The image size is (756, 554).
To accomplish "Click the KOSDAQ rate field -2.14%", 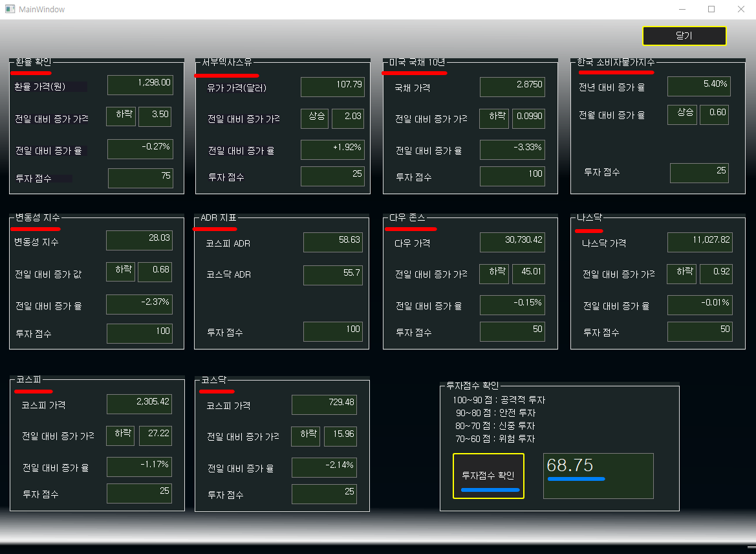I will tap(324, 467).
